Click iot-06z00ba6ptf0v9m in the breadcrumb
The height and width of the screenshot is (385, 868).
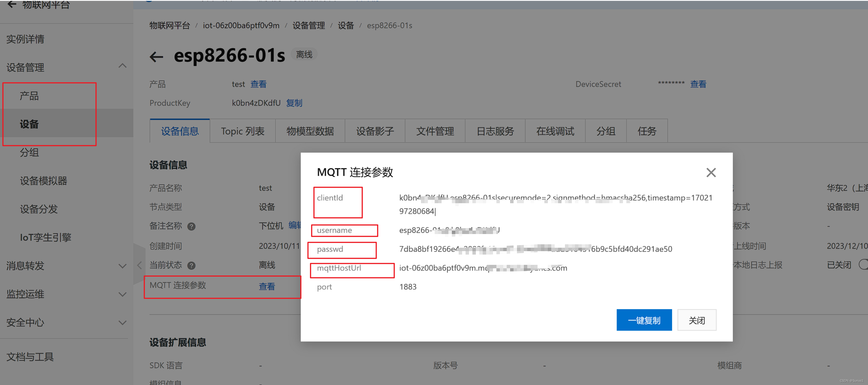[241, 26]
